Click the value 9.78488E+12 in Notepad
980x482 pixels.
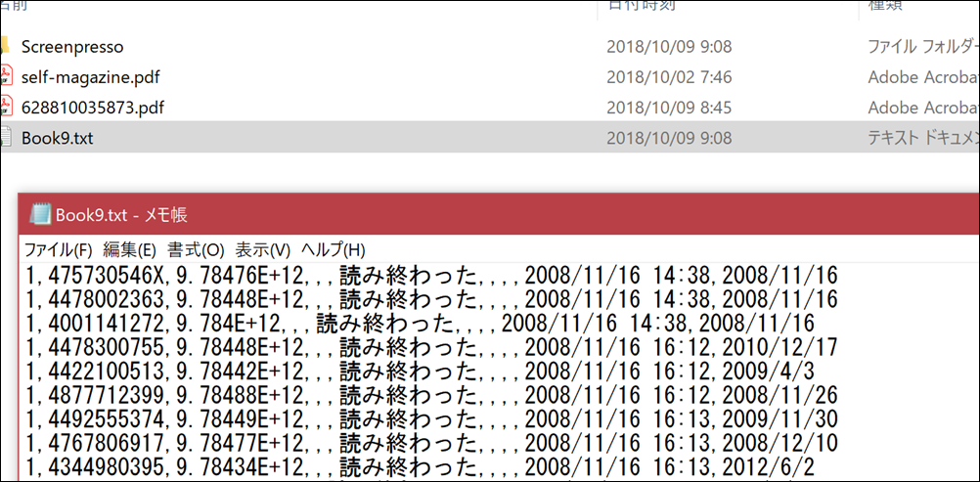pyautogui.click(x=242, y=394)
